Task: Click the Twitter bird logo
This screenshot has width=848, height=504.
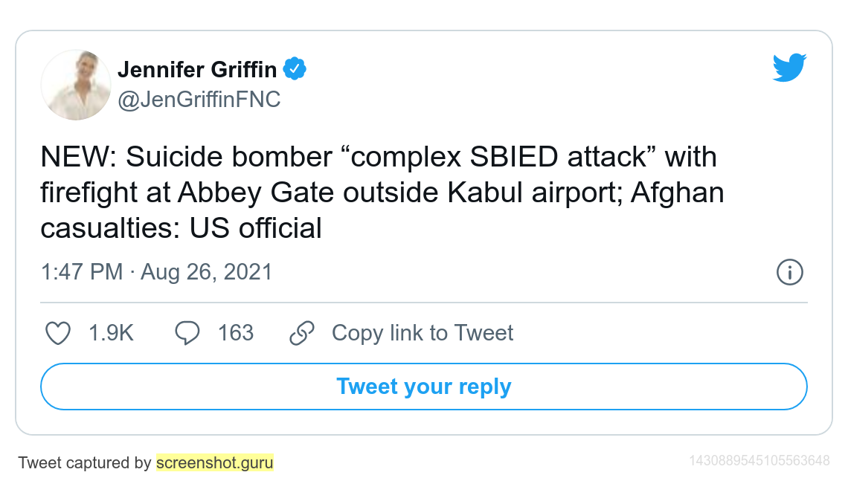Action: coord(789,68)
